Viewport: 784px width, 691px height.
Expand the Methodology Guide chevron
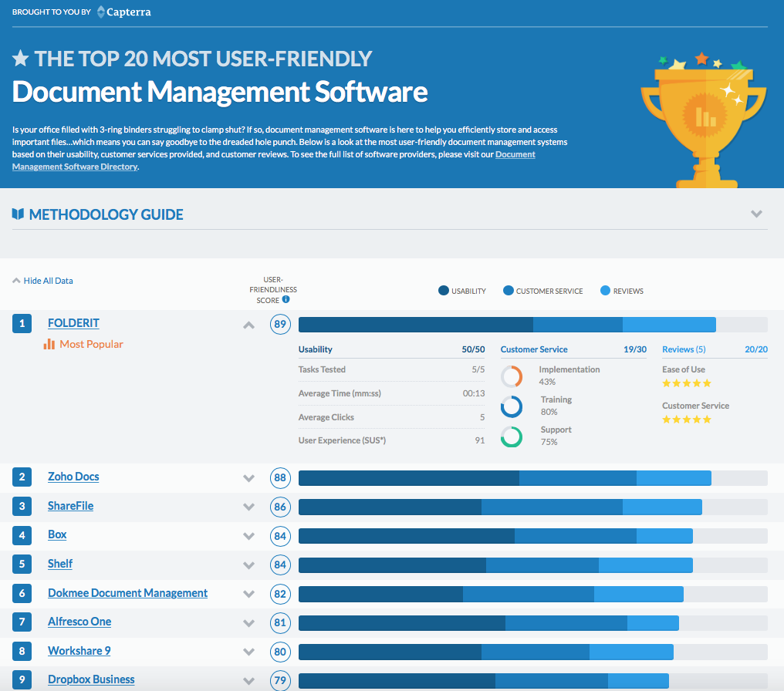click(x=756, y=214)
